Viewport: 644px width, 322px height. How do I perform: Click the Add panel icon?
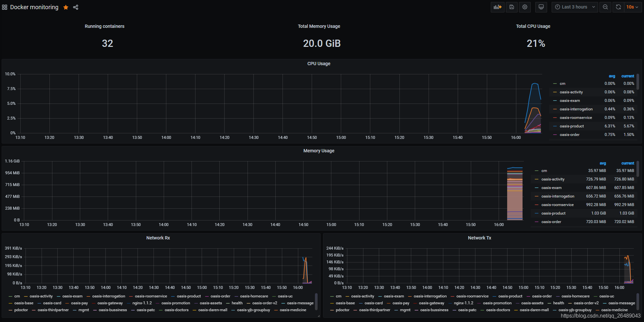(498, 7)
